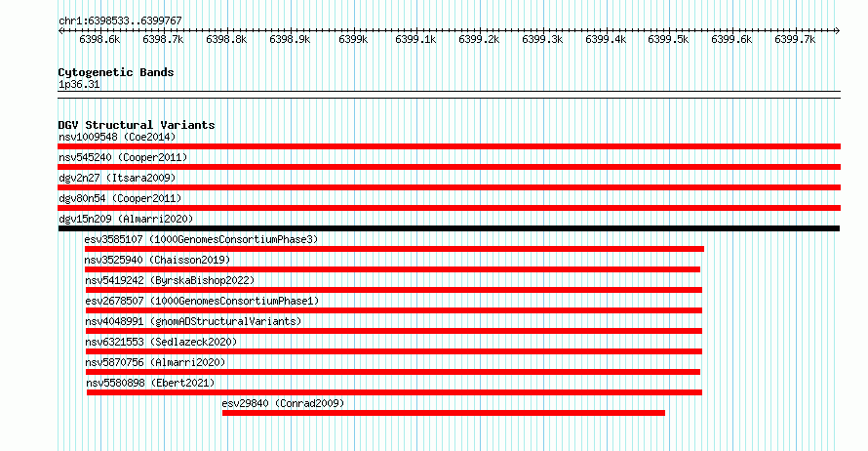Click the 6398.9k ruler tick label

(290, 39)
